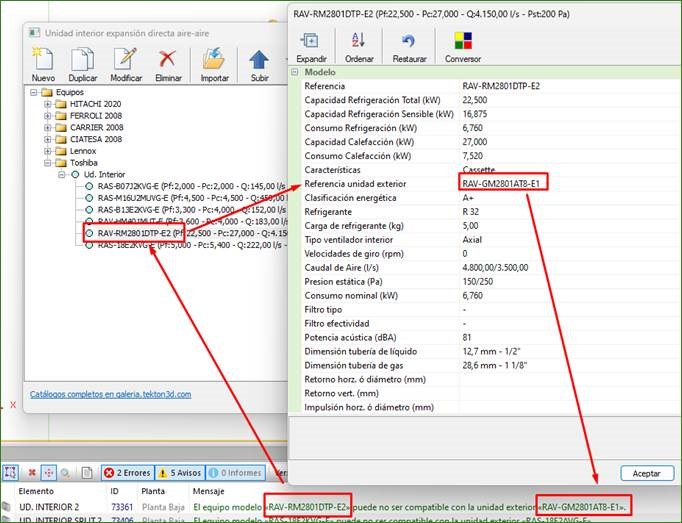The image size is (682, 523).
Task: Click the Referencia unidad exterior value RAV-GM2801AT8-E1
Action: (x=501, y=184)
